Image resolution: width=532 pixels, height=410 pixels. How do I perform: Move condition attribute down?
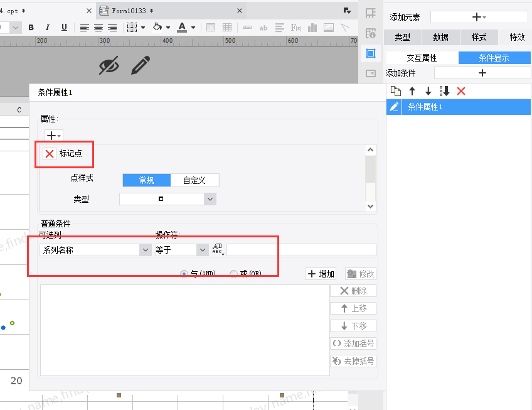428,91
